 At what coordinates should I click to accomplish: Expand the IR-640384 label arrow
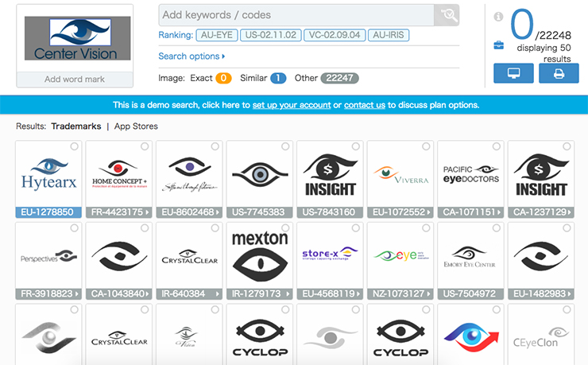218,293
